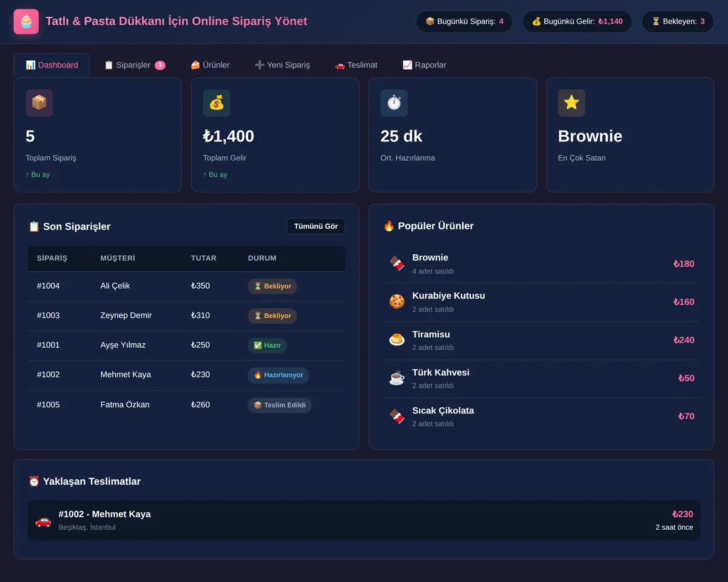The image size is (728, 582).
Task: Click the cupcake logo icon in header
Action: coord(26,22)
